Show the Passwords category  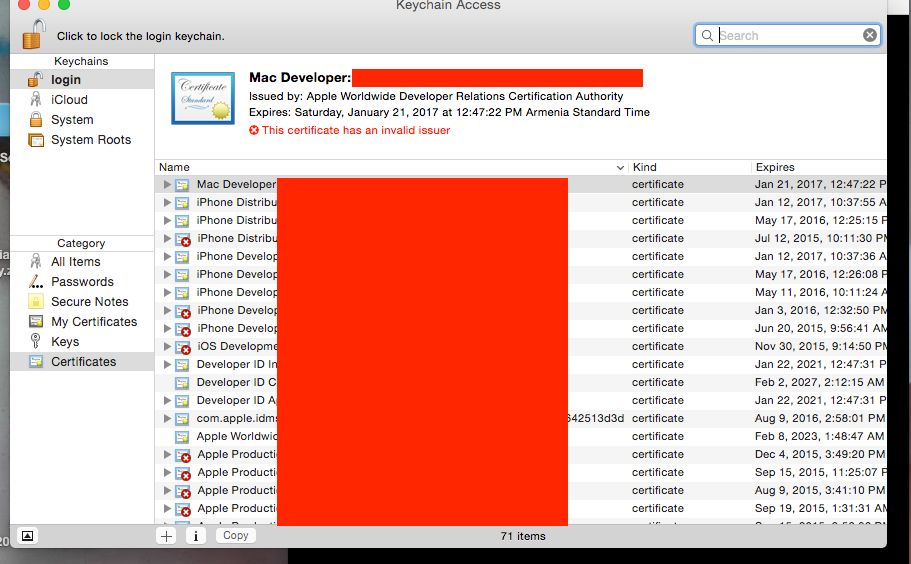(82, 282)
